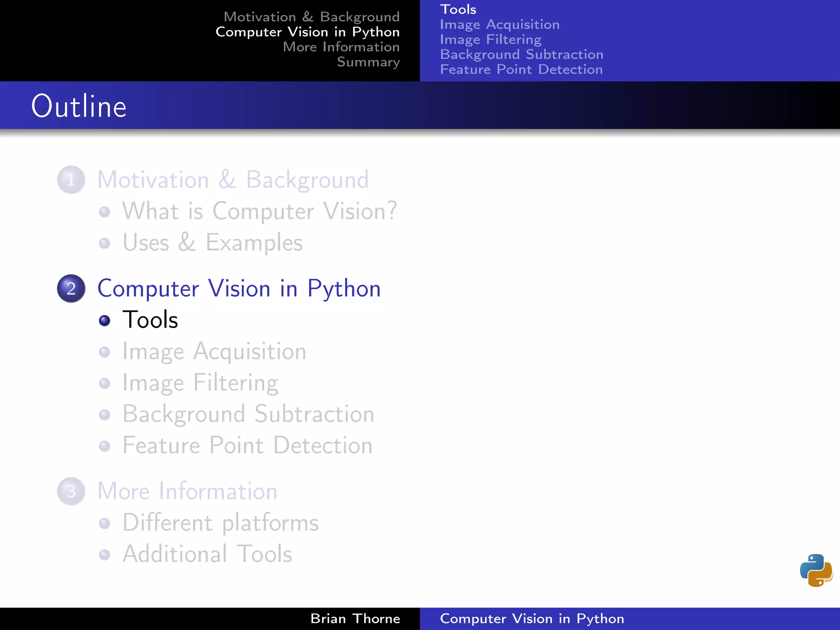Click the Outline slide title
This screenshot has height=630, width=840.
pyautogui.click(x=79, y=106)
